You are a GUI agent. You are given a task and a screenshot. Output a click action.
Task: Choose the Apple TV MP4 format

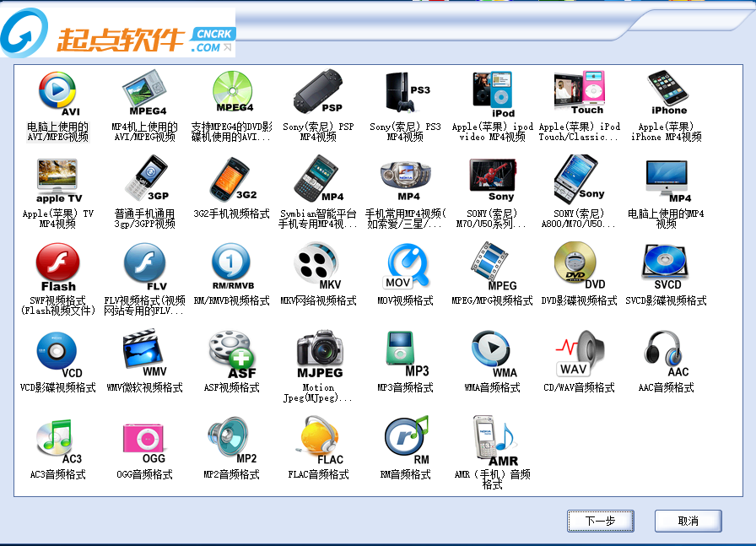(x=57, y=179)
